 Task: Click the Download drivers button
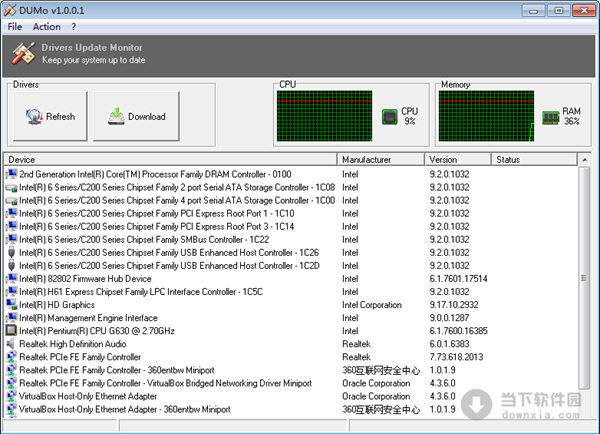click(137, 116)
